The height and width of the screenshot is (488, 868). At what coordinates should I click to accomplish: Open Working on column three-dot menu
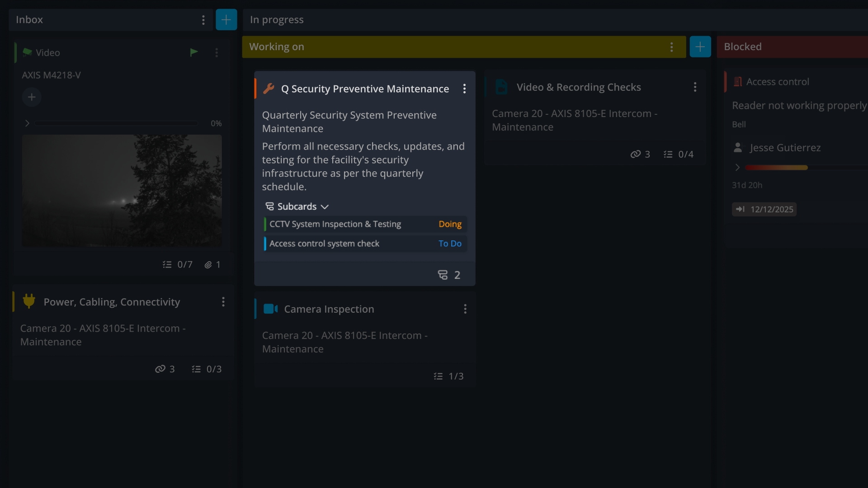[x=671, y=47]
